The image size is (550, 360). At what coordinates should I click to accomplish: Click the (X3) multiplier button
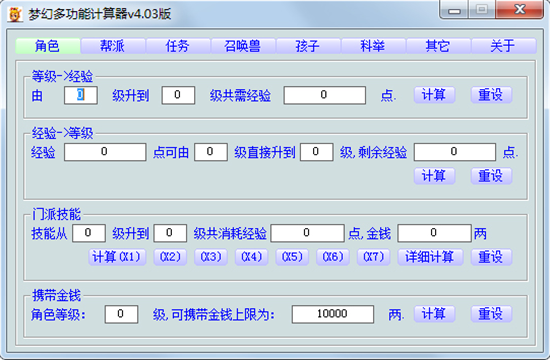[211, 257]
